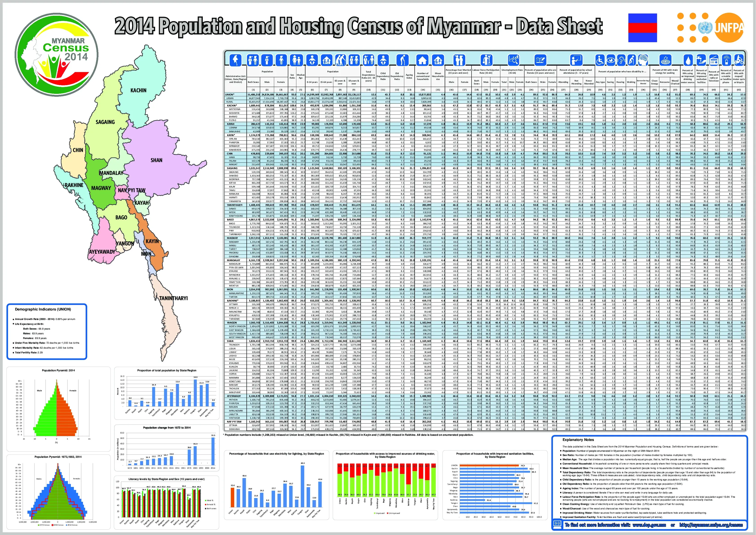Select the tap and hand sanitation icon
756x535 pixels.
(701, 60)
